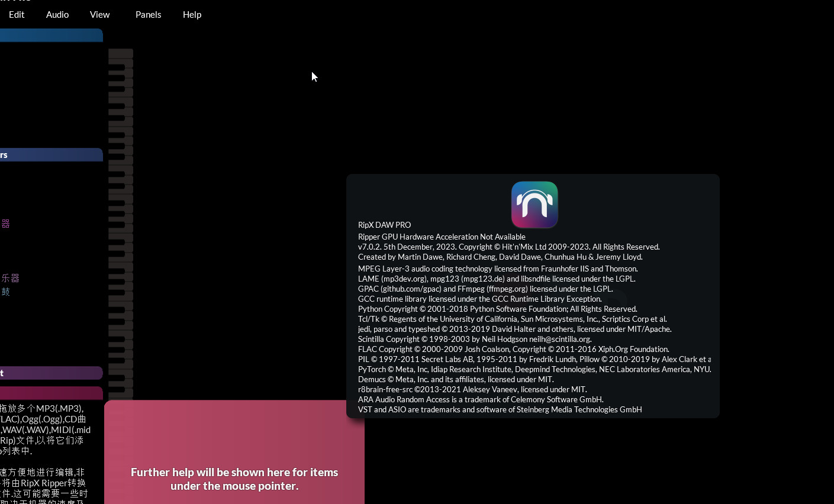Collapse the purple panel header ending in "t"

click(x=51, y=373)
